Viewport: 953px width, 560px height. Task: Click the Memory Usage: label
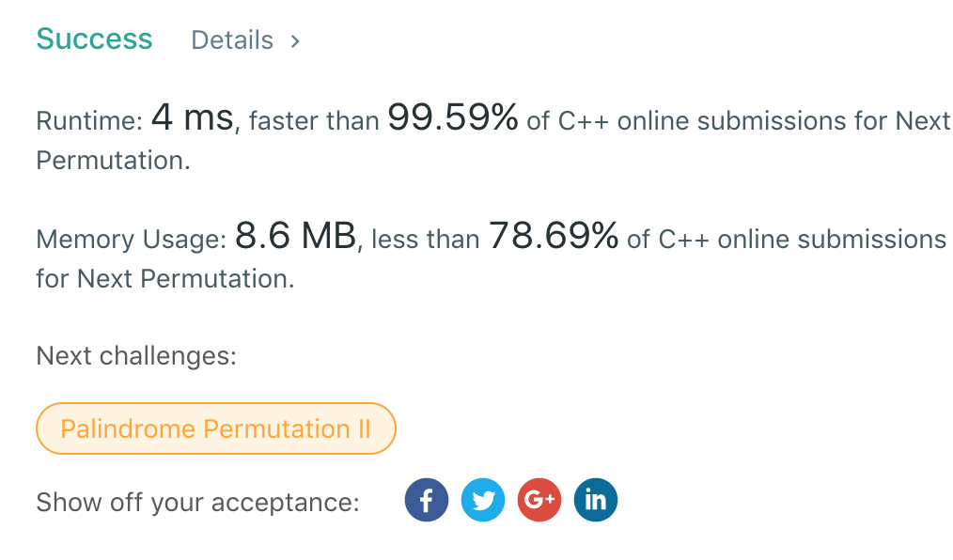(131, 240)
